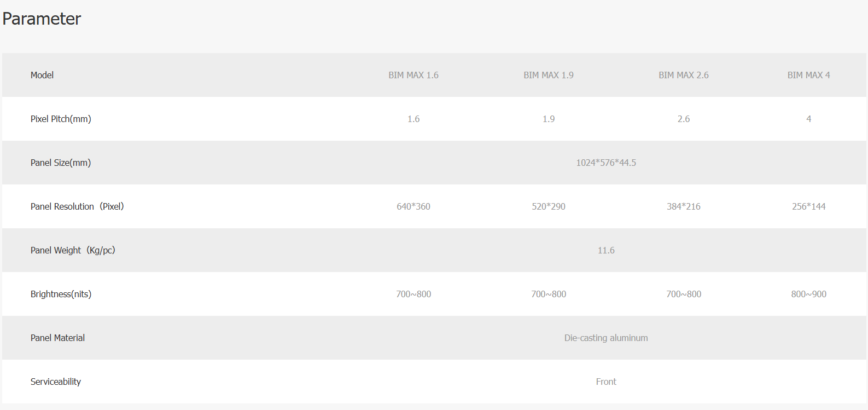Viewport: 868px width, 410px height.
Task: Click the 256*144 resolution cell
Action: tap(808, 206)
